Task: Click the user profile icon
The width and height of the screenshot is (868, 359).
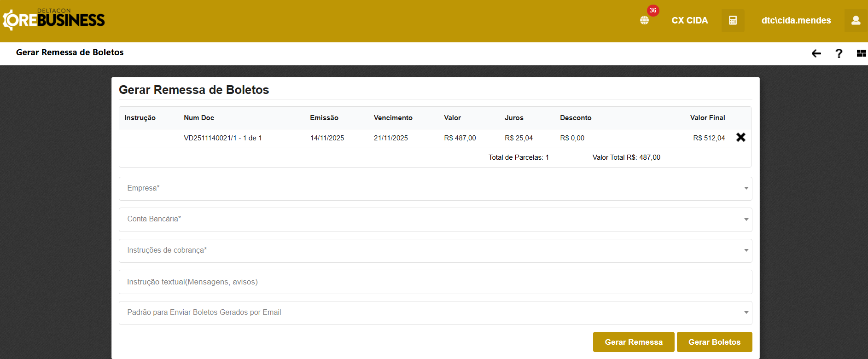Action: tap(856, 20)
